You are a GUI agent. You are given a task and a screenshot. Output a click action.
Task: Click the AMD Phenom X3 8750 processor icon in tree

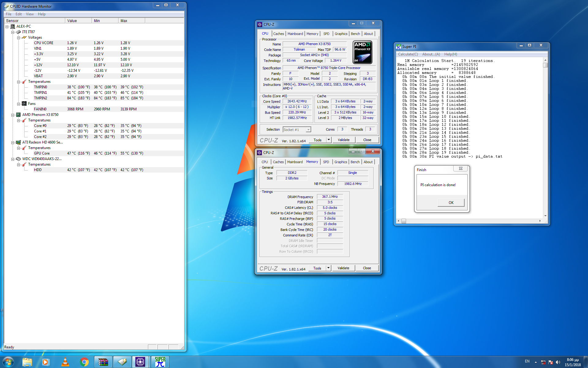(x=18, y=115)
